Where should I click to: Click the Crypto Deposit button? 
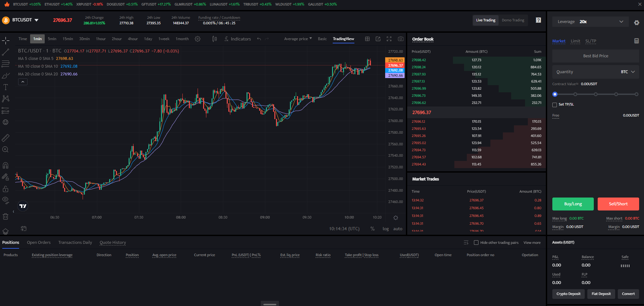point(569,294)
